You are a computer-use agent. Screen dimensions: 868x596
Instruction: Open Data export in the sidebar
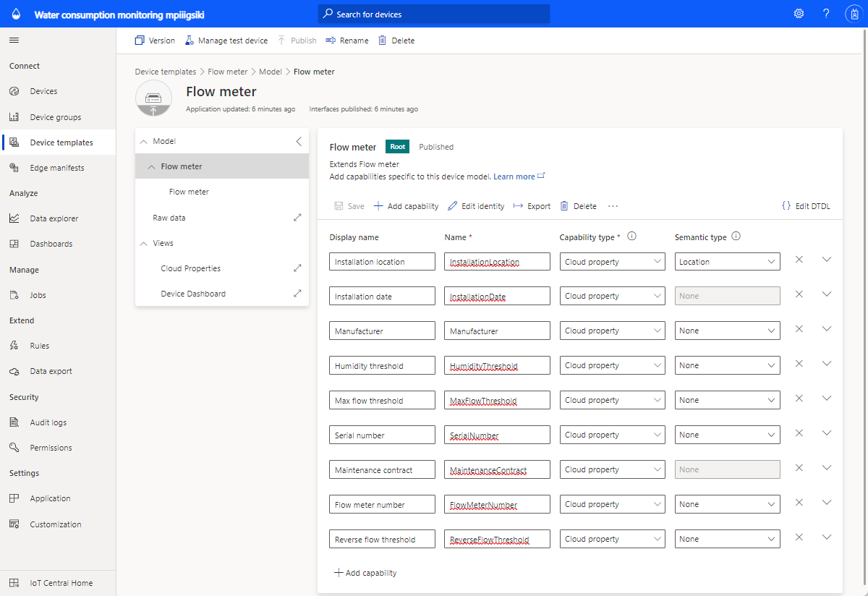click(x=51, y=371)
